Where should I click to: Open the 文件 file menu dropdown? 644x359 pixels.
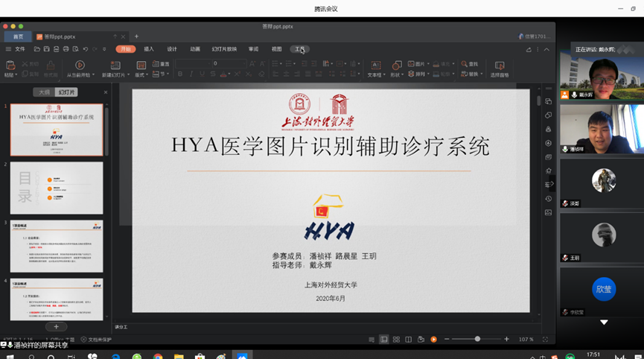[20, 49]
